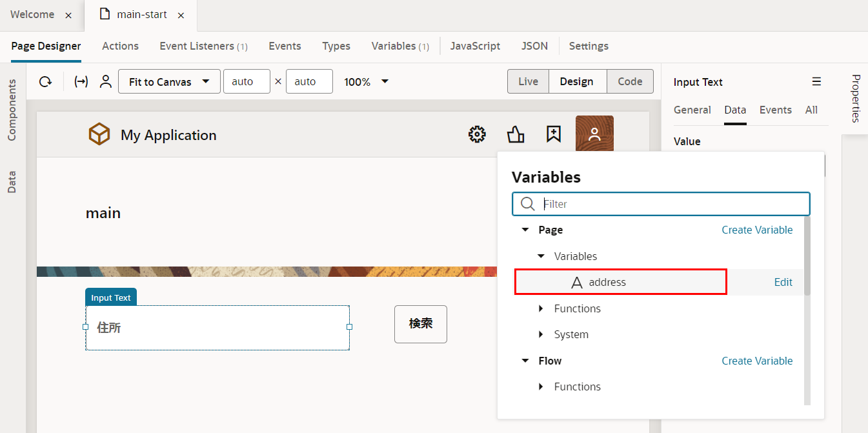Click the Variables list vertical scrollbar
This screenshot has width=868, height=433.
tap(807, 258)
